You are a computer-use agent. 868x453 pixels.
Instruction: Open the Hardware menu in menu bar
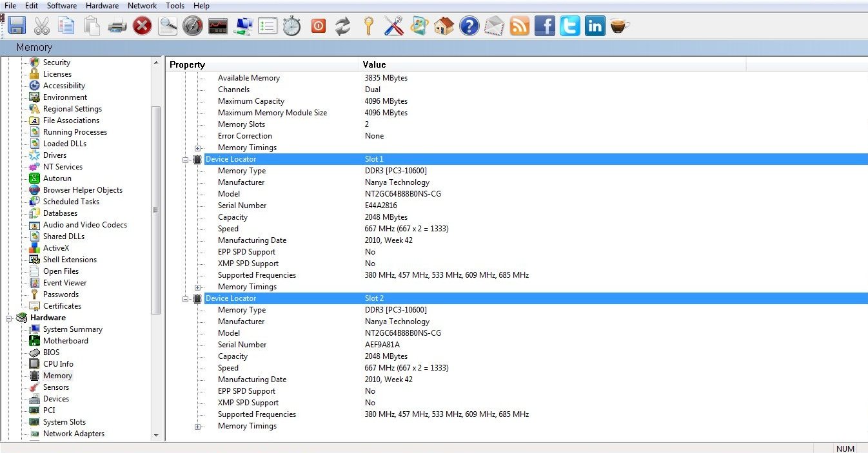point(102,6)
